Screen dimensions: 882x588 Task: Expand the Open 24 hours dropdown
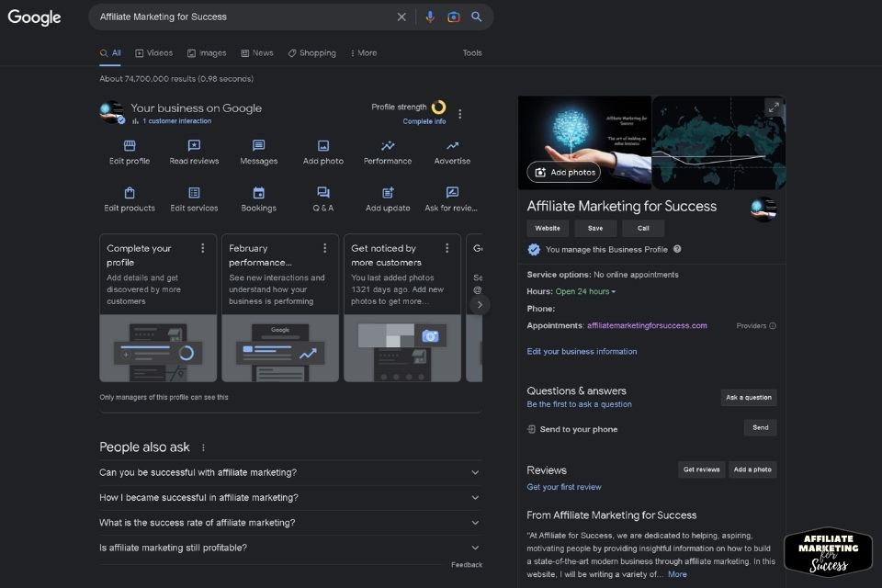pyautogui.click(x=585, y=291)
